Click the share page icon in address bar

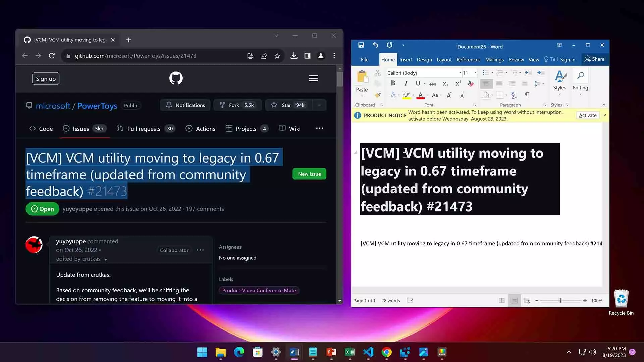tap(264, 56)
